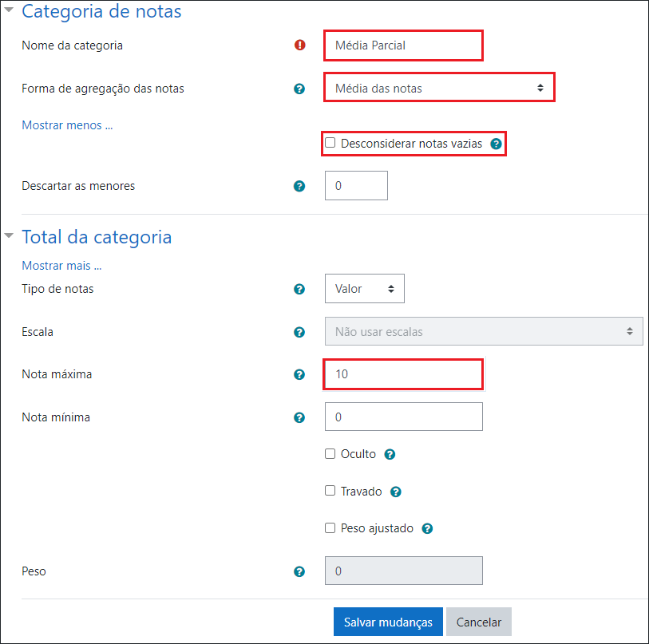Image resolution: width=649 pixels, height=644 pixels.
Task: Click help icon next to Descartar as menores
Action: [299, 186]
